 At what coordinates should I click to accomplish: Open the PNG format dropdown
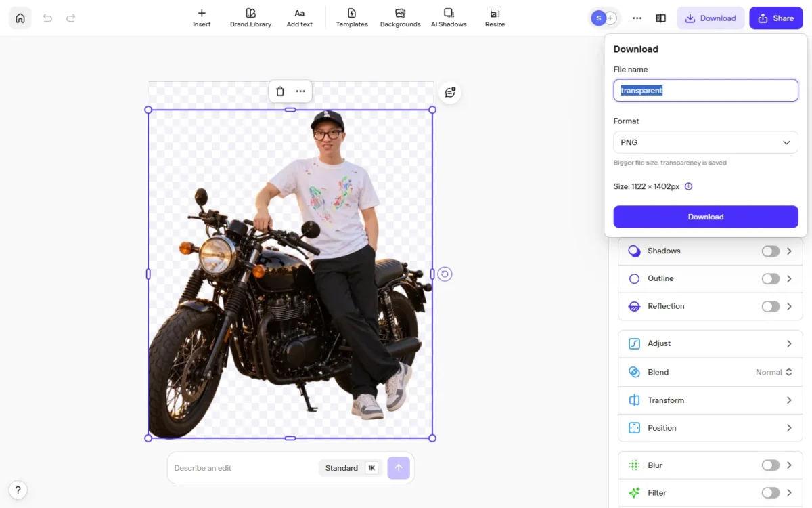706,142
